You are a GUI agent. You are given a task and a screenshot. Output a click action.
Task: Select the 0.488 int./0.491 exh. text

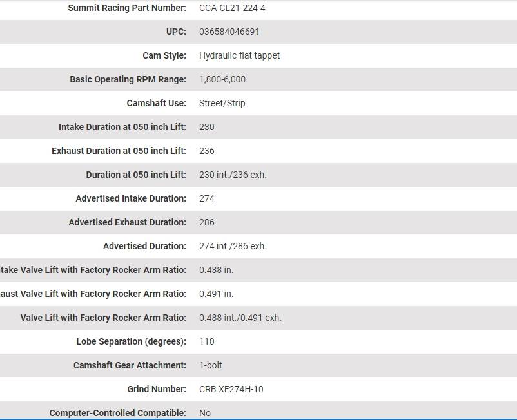[240, 318]
